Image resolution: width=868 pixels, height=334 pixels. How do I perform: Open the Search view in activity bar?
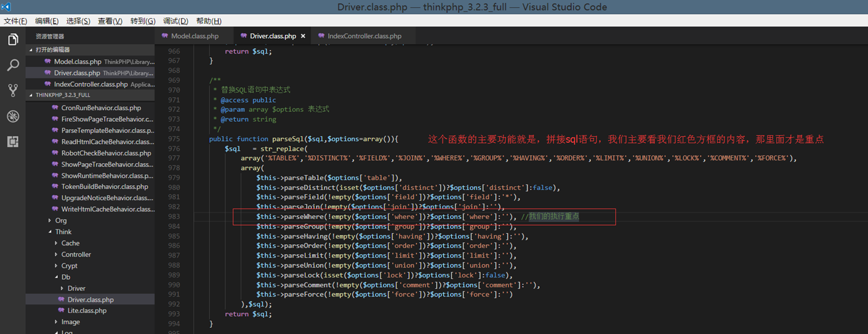point(12,65)
